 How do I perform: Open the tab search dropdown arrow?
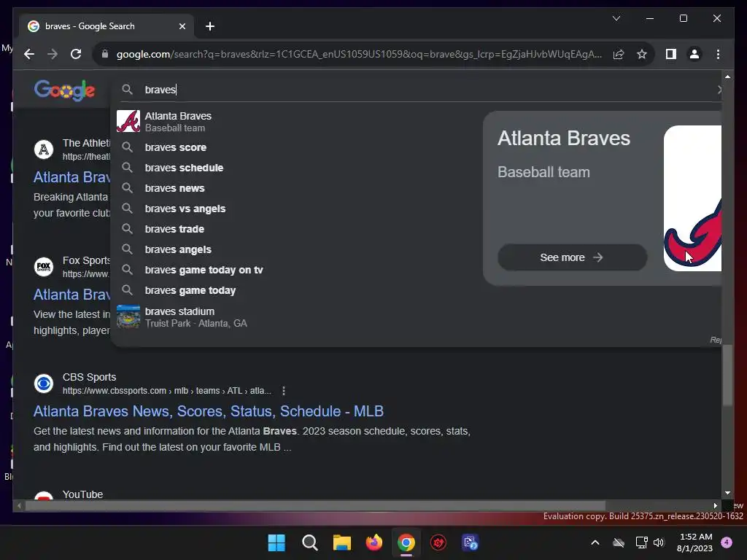(x=616, y=18)
